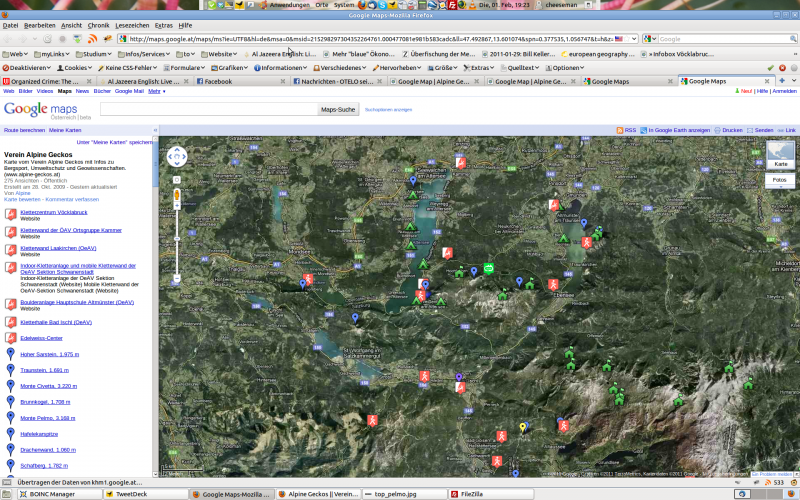
Task: Click the reload page button
Action: (x=47, y=39)
